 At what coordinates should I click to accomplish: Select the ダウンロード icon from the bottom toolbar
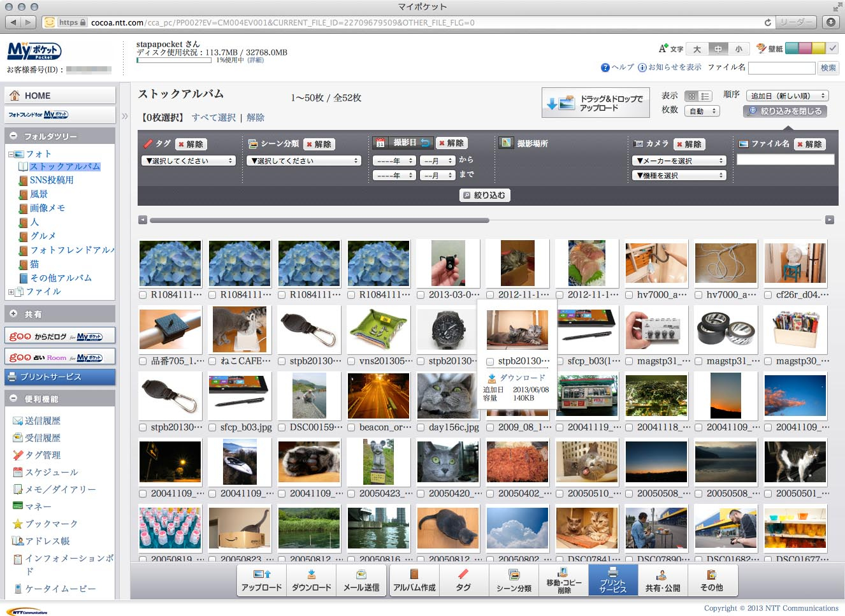[x=311, y=580]
